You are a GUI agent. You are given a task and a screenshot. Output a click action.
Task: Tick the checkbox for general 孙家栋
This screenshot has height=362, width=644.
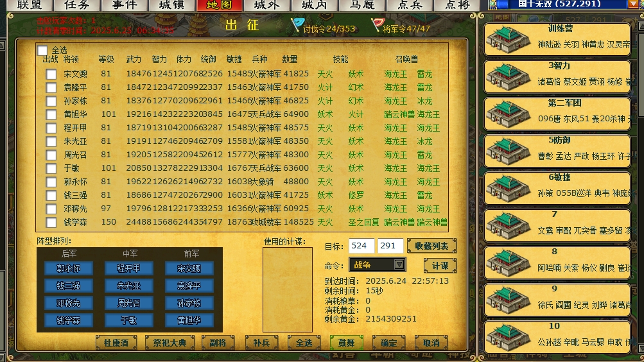click(51, 101)
